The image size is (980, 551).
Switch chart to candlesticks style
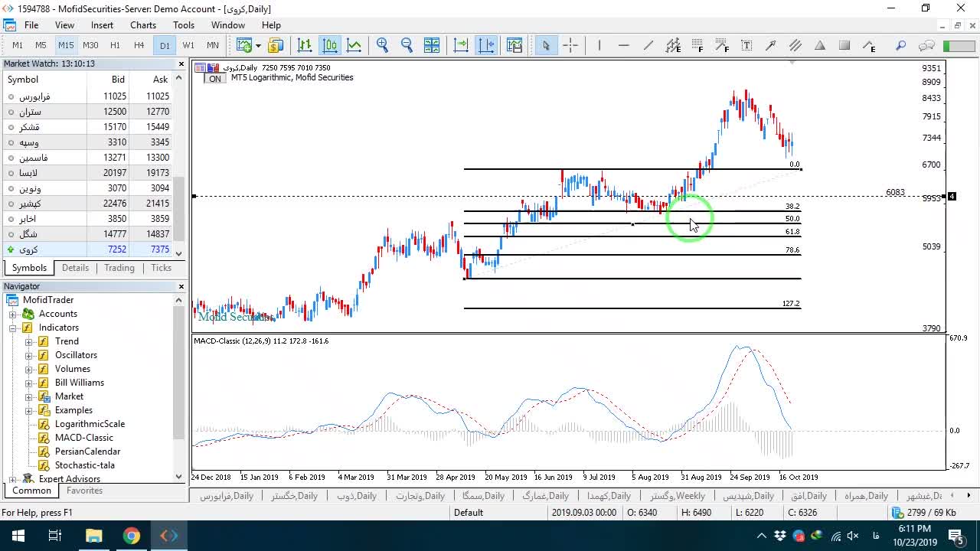click(330, 45)
